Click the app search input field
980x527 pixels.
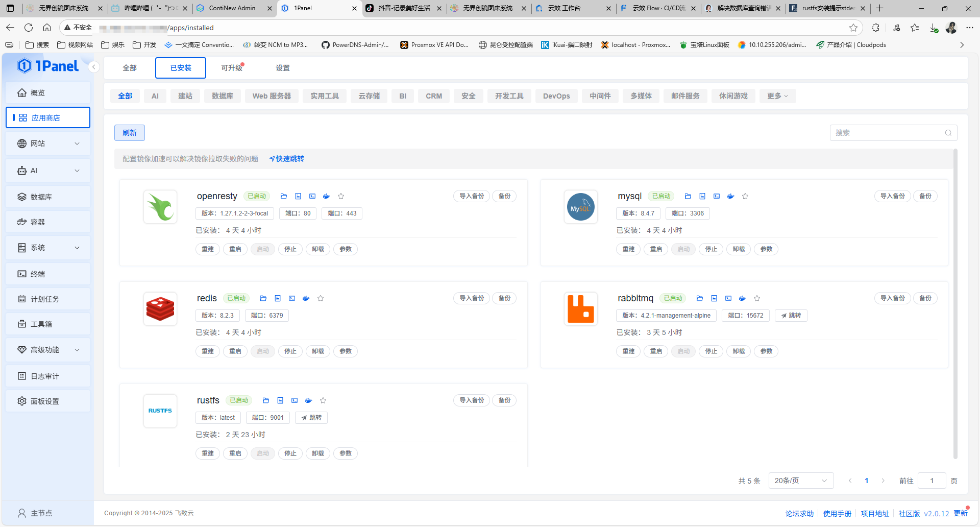click(888, 133)
